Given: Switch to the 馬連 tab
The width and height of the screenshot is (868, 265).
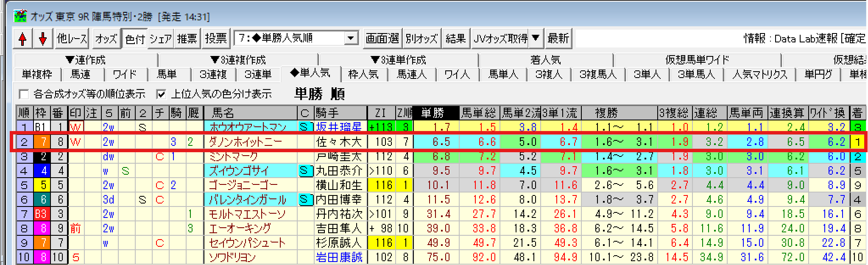Looking at the screenshot, I should pyautogui.click(x=80, y=75).
